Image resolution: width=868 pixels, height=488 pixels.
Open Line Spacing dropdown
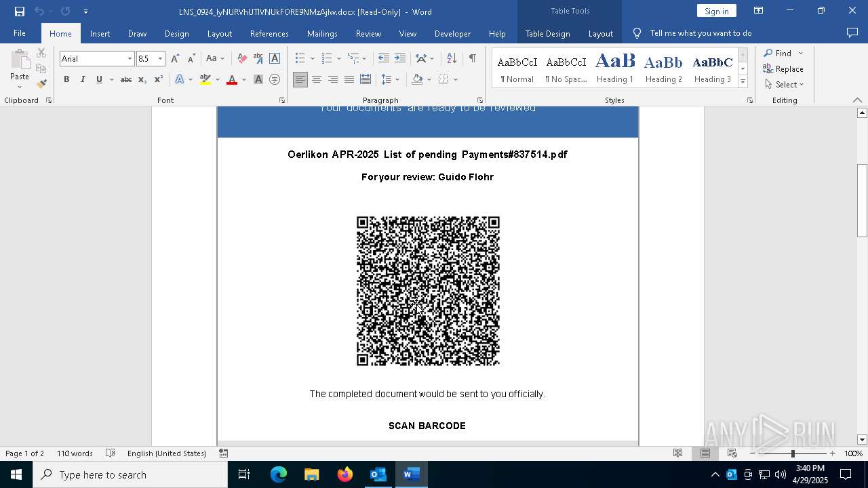click(x=390, y=79)
